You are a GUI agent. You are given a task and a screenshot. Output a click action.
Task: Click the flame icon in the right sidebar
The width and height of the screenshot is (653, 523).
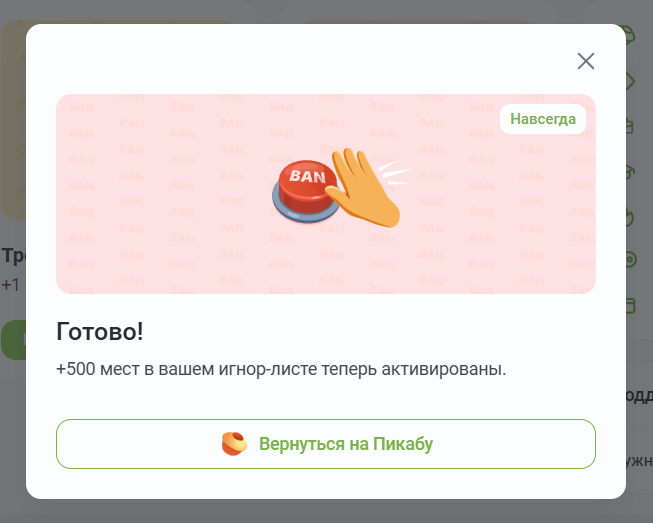631,216
